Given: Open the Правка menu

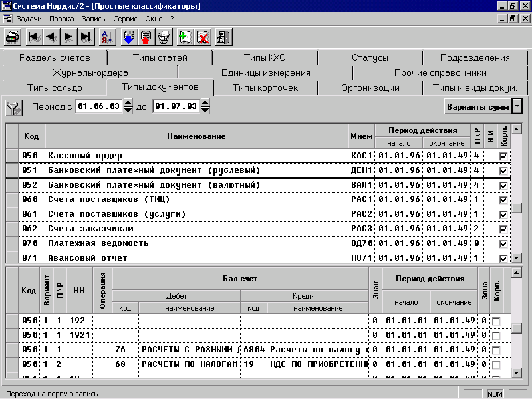Looking at the screenshot, I should pos(62,19).
